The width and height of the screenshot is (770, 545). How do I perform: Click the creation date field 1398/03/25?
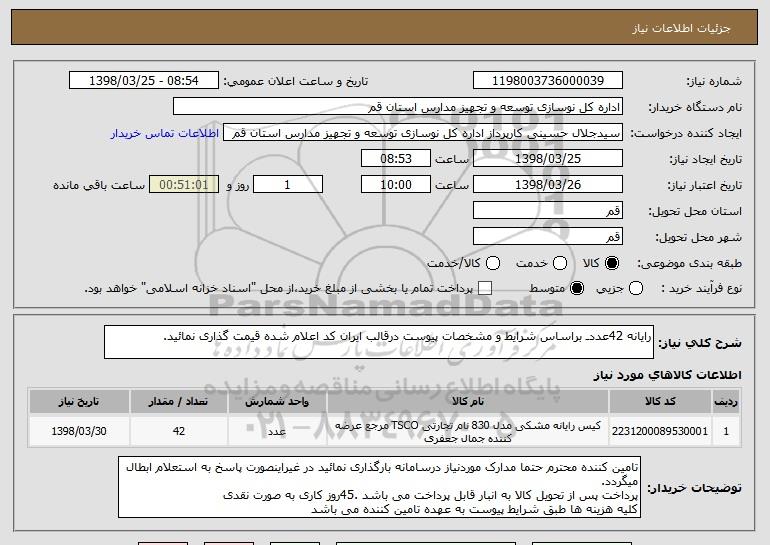pyautogui.click(x=548, y=159)
